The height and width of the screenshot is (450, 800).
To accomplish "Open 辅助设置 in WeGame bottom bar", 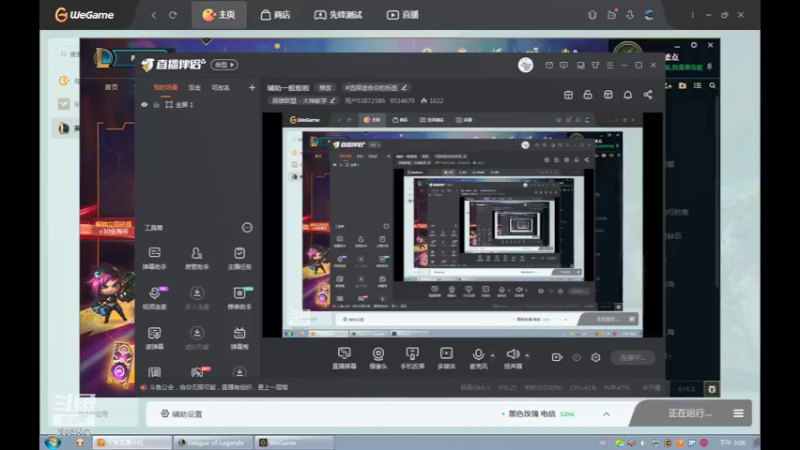I will point(182,414).
